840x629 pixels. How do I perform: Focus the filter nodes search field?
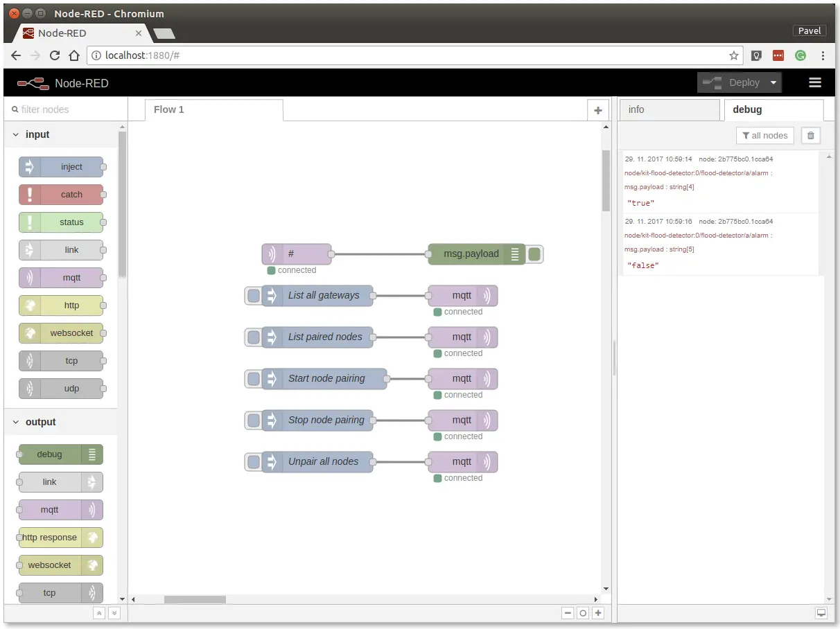point(66,109)
